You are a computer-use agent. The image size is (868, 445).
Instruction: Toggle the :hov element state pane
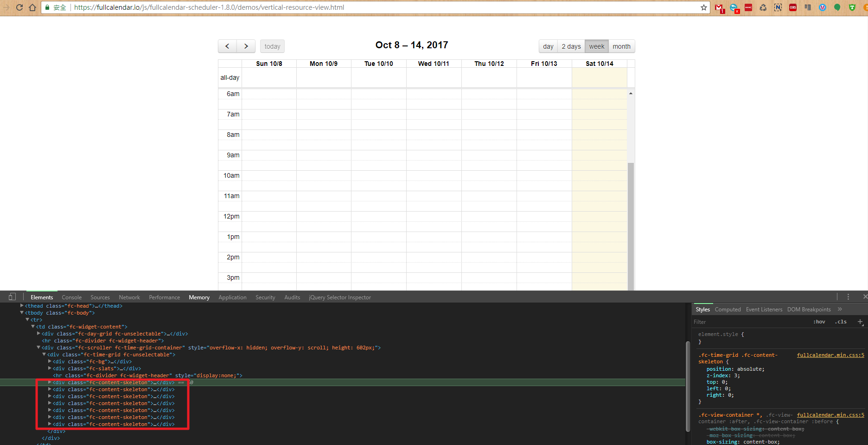[819, 322]
